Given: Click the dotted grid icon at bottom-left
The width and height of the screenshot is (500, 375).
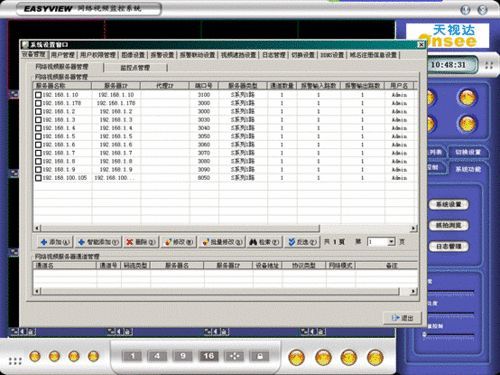Looking at the screenshot, I should [x=15, y=361].
